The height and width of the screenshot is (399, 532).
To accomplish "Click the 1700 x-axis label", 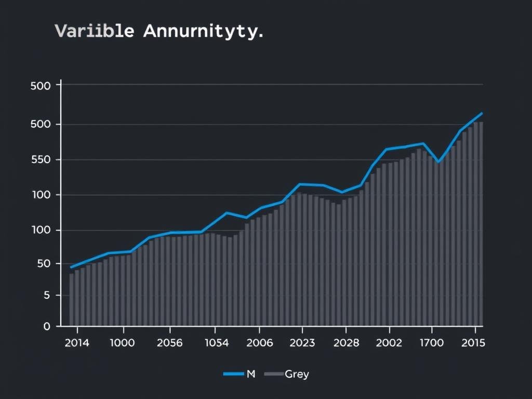I will click(x=432, y=342).
